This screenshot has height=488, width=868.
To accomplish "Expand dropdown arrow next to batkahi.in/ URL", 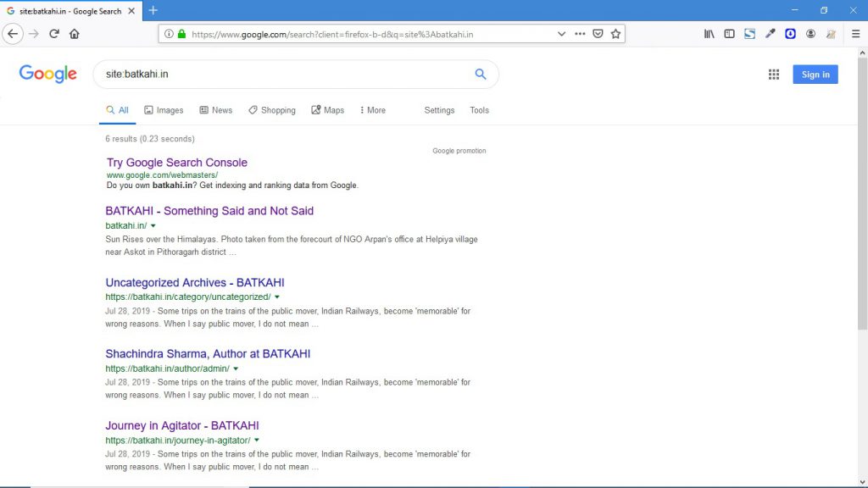I will pyautogui.click(x=153, y=225).
